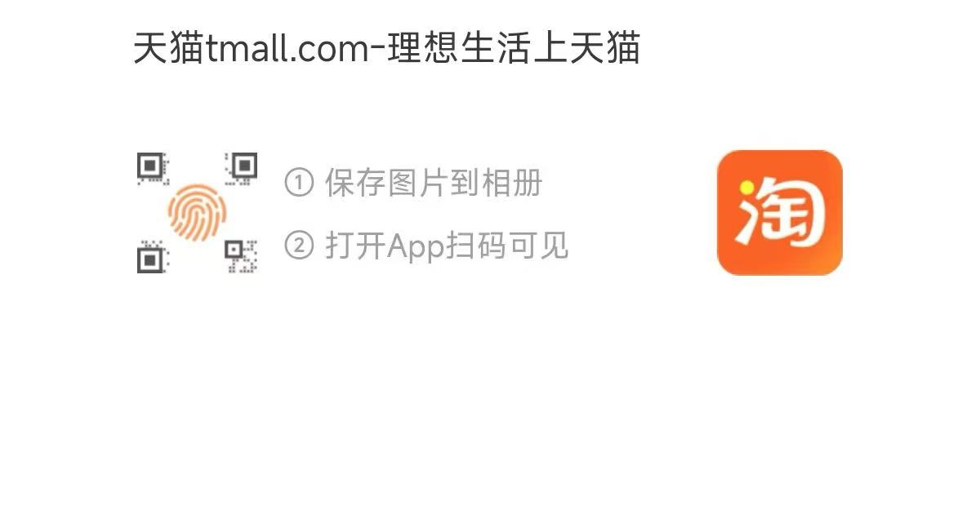Click the bottom-left QR code corner marker
The width and height of the screenshot is (980, 514).
(152, 257)
